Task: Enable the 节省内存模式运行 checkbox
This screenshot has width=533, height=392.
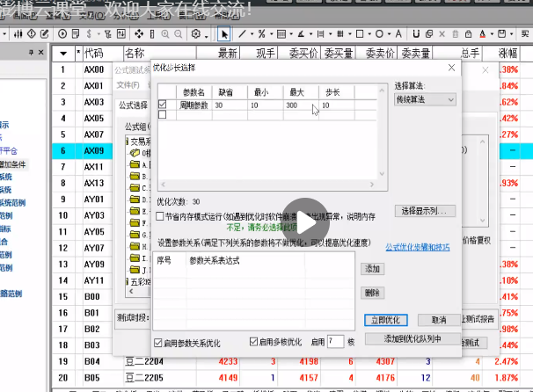Action: [160, 216]
